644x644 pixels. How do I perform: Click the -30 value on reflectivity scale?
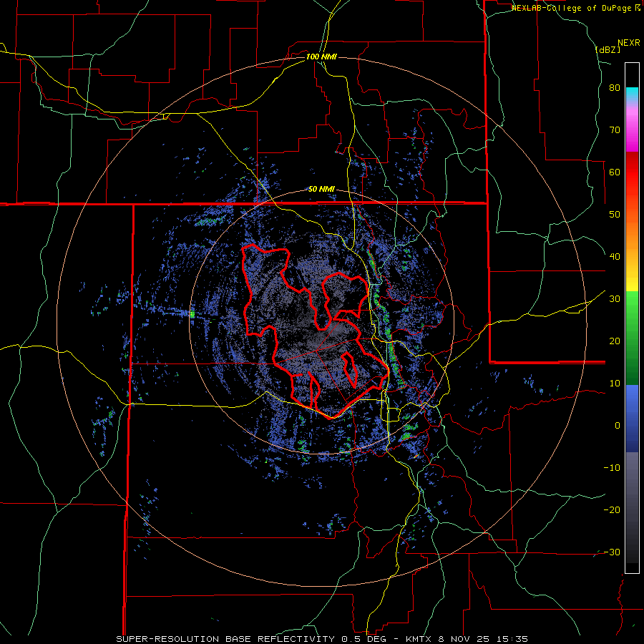click(x=612, y=552)
